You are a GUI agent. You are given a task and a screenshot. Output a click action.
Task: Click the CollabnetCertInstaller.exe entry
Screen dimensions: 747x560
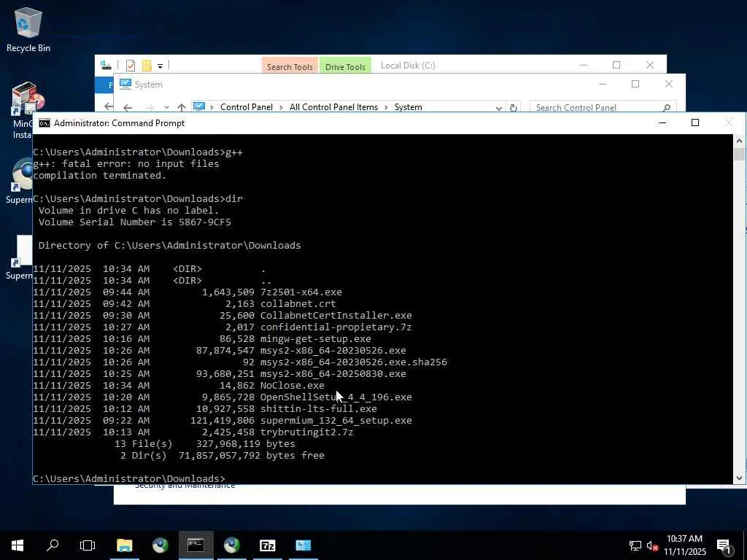coord(336,315)
